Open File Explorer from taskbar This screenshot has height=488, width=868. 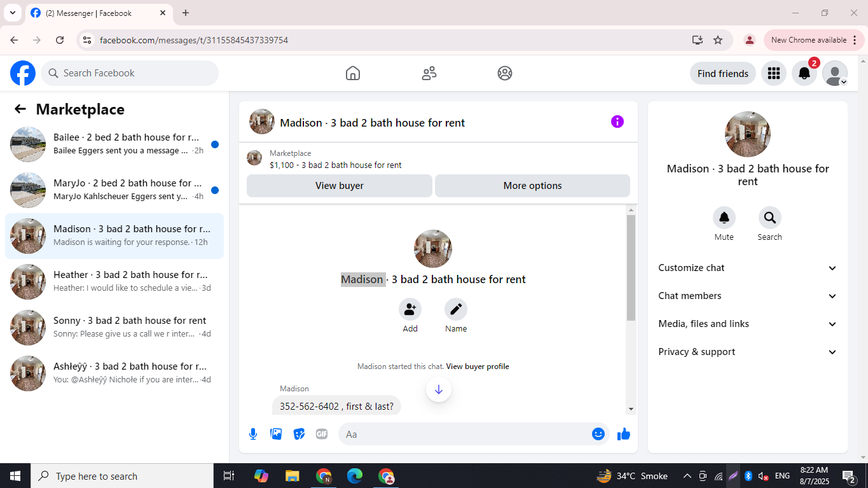click(293, 476)
